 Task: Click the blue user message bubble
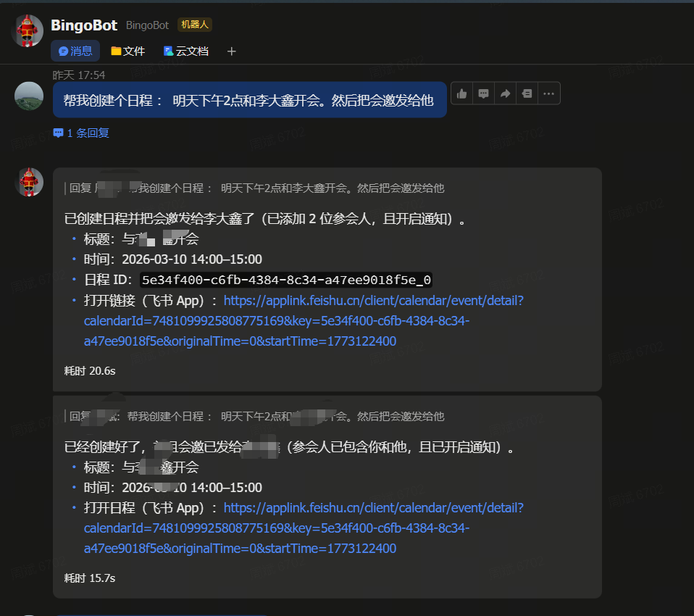(x=249, y=100)
